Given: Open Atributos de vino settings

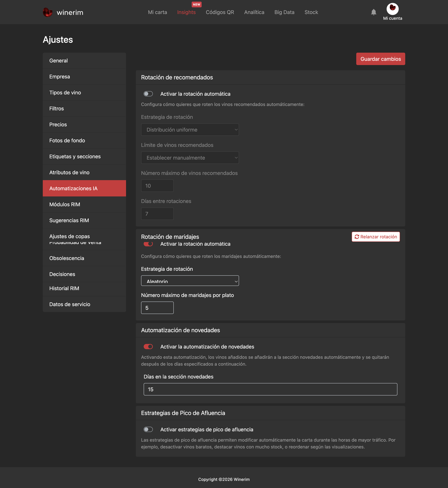Looking at the screenshot, I should [84, 173].
